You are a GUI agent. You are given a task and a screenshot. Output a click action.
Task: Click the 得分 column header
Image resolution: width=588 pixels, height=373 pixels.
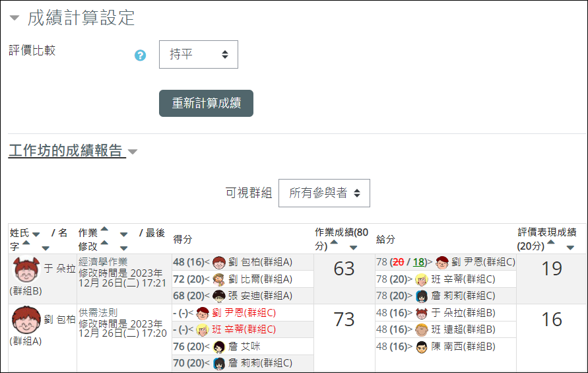pyautogui.click(x=183, y=240)
